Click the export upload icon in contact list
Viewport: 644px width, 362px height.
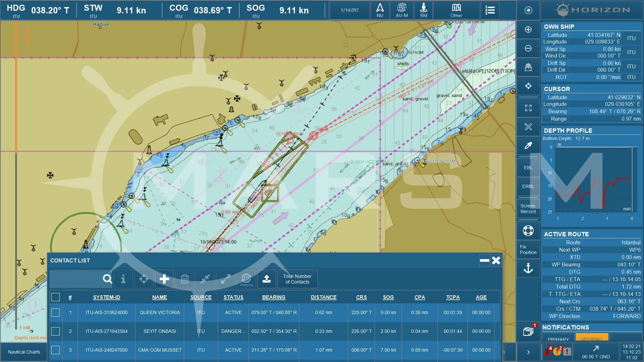pyautogui.click(x=266, y=279)
